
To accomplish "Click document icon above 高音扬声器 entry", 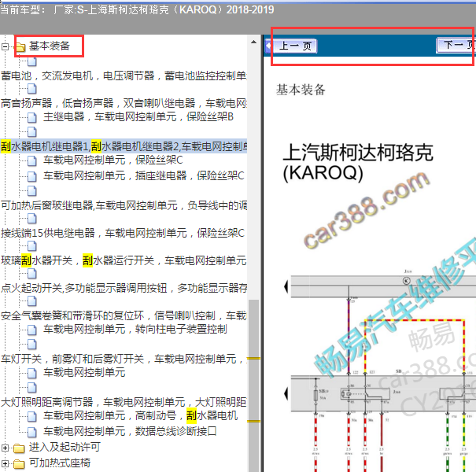I will pyautogui.click(x=32, y=89).
